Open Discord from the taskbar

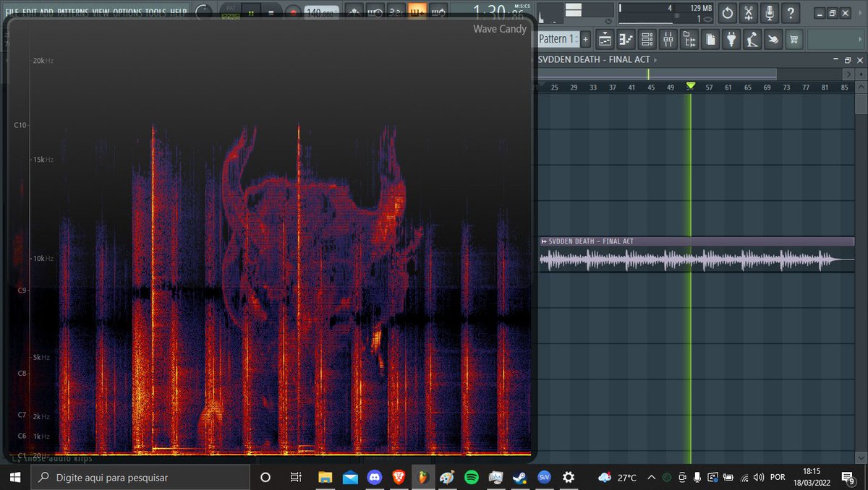coord(374,477)
